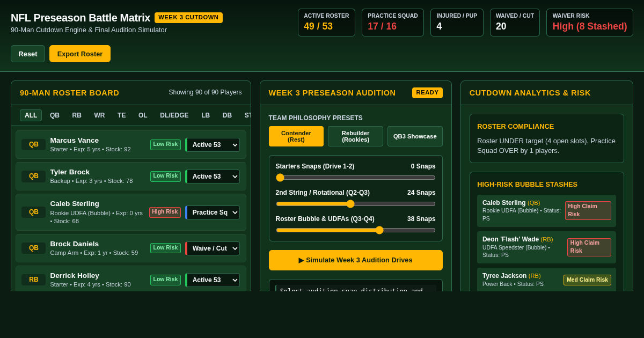Click Deon Wade's High Claim Risk badge
The image size is (644, 338).
[589, 247]
